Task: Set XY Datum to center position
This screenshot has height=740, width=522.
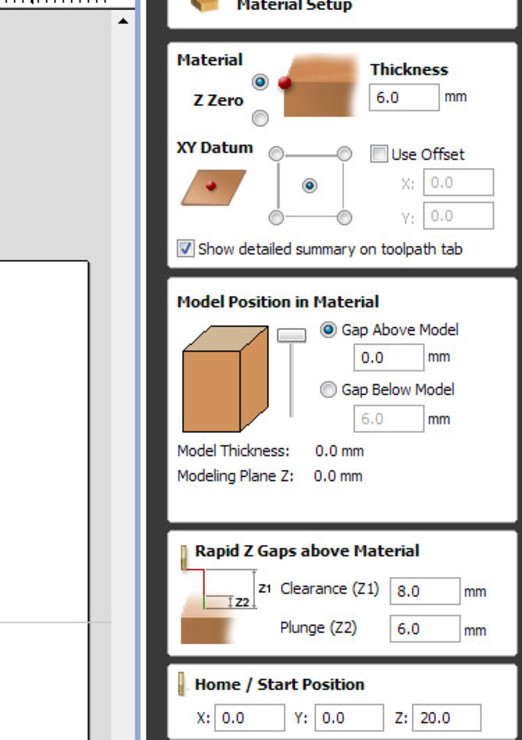Action: click(x=310, y=185)
